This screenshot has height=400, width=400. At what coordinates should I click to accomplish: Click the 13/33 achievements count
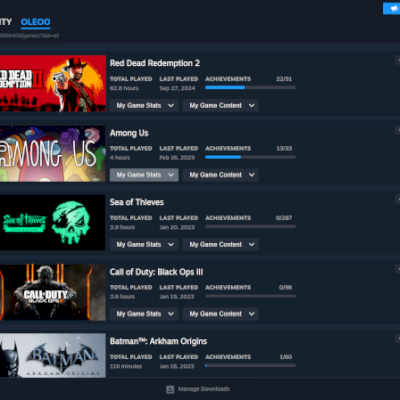pyautogui.click(x=284, y=148)
